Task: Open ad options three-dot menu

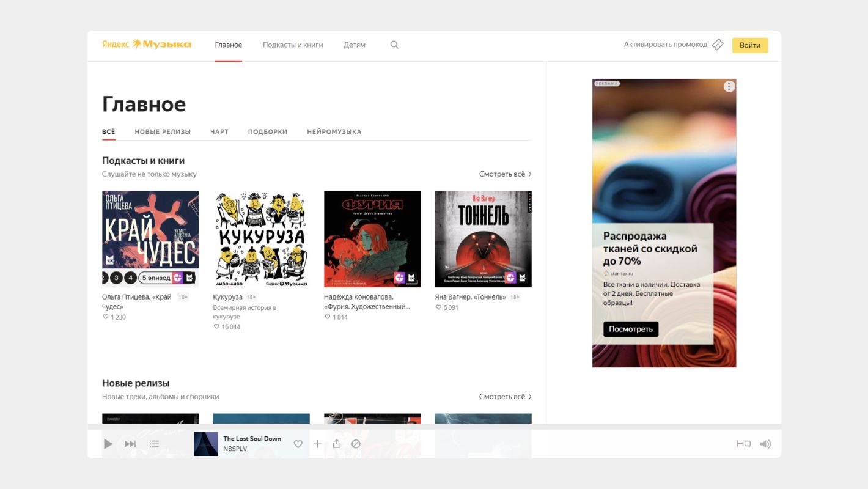Action: coord(729,87)
